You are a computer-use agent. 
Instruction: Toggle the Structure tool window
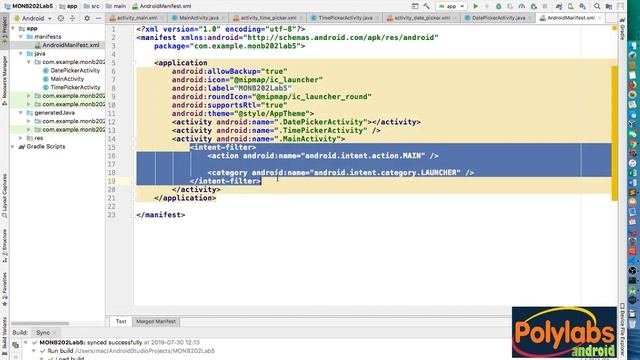[x=4, y=246]
